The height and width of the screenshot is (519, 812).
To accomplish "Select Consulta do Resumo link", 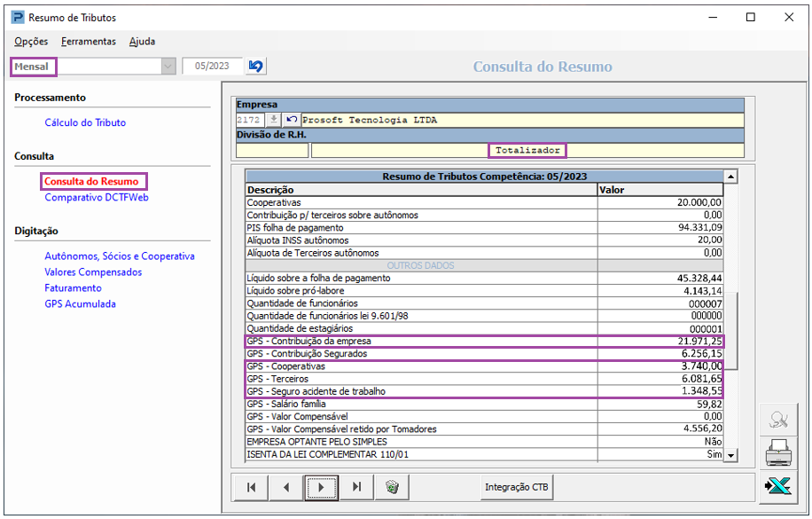I will click(x=91, y=182).
